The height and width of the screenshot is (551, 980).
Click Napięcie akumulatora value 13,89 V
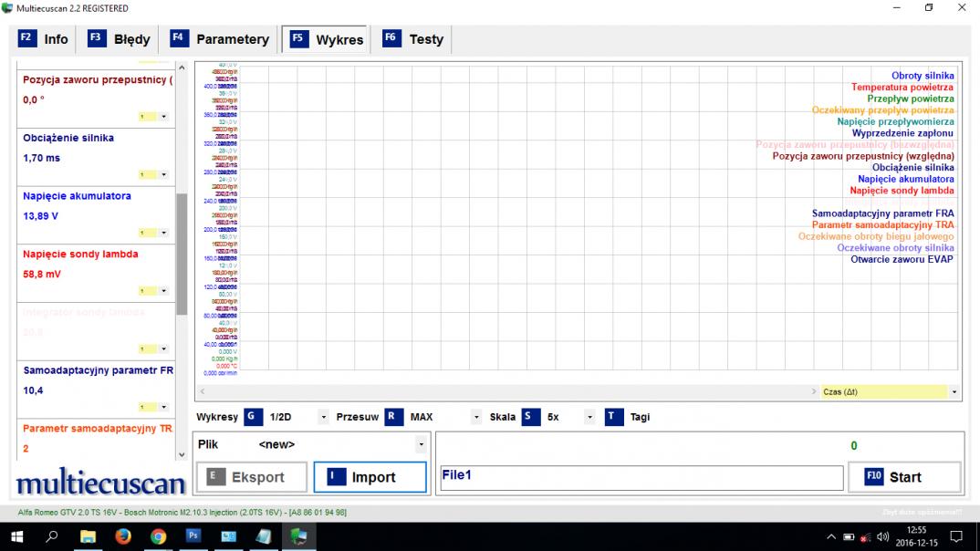pos(41,216)
